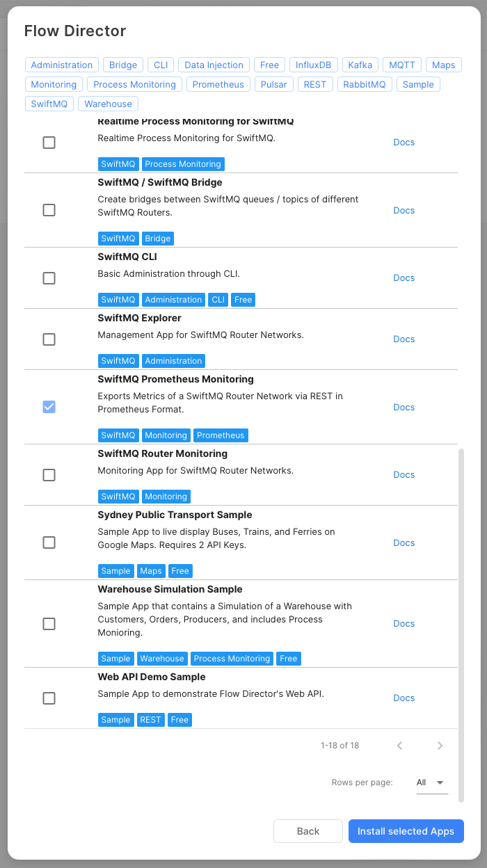Filter apps by the Prometheus tag
The image size is (487, 868).
[218, 85]
